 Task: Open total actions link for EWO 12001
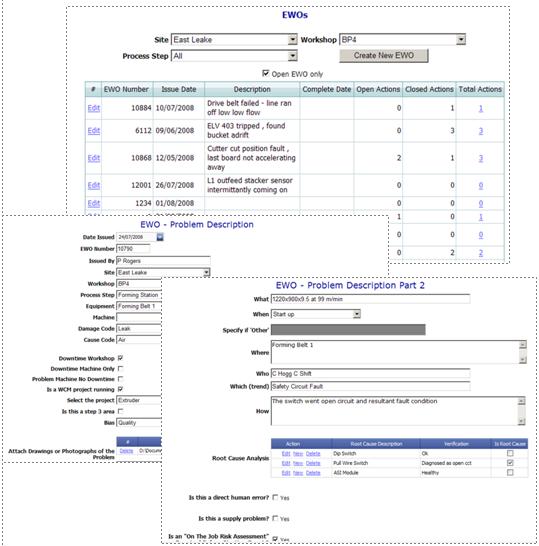[x=481, y=186]
